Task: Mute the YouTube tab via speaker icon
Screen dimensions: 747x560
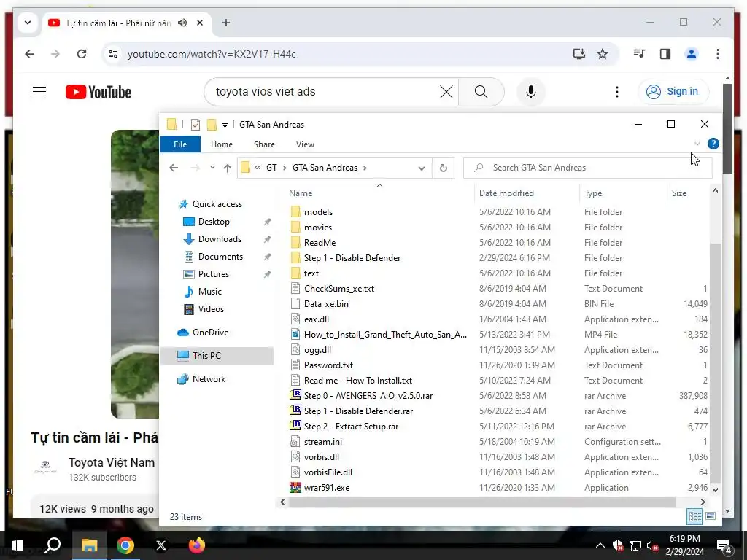Action: (182, 23)
